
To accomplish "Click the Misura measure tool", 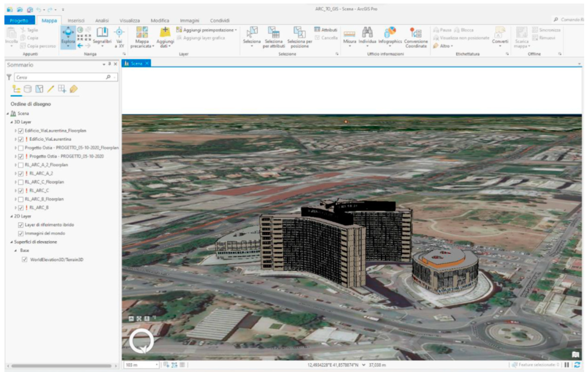I will (349, 34).
